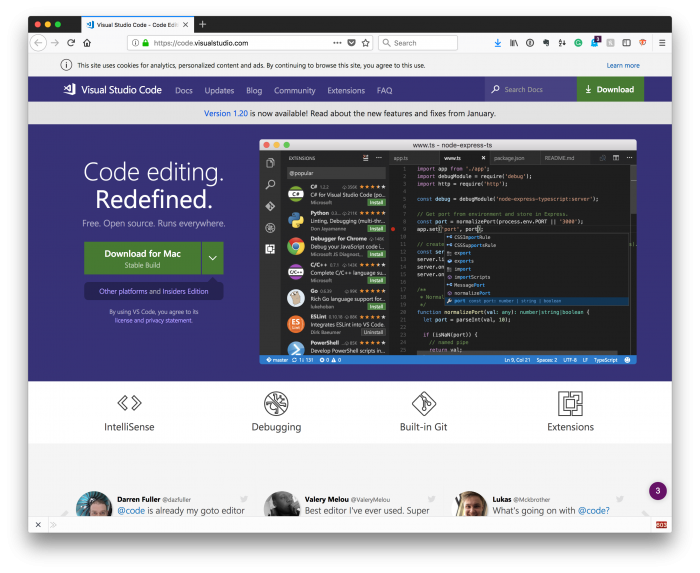The width and height of the screenshot is (700, 573).
Task: Open the @code mention in Darren Fuller's tweet
Action: pos(131,511)
